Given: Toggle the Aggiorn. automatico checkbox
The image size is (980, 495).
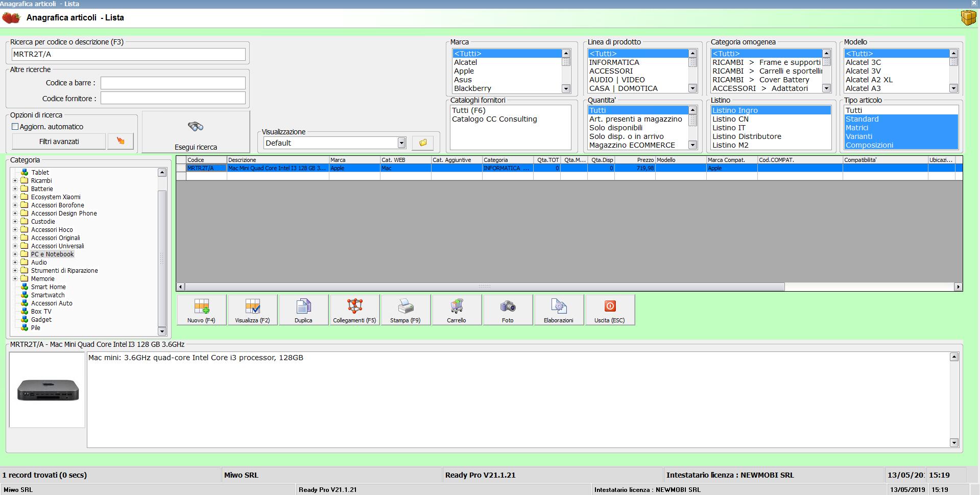Looking at the screenshot, I should click(x=15, y=127).
